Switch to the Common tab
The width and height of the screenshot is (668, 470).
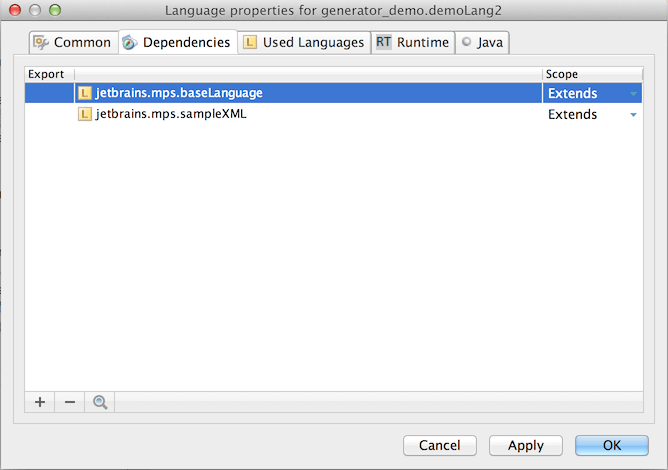72,43
